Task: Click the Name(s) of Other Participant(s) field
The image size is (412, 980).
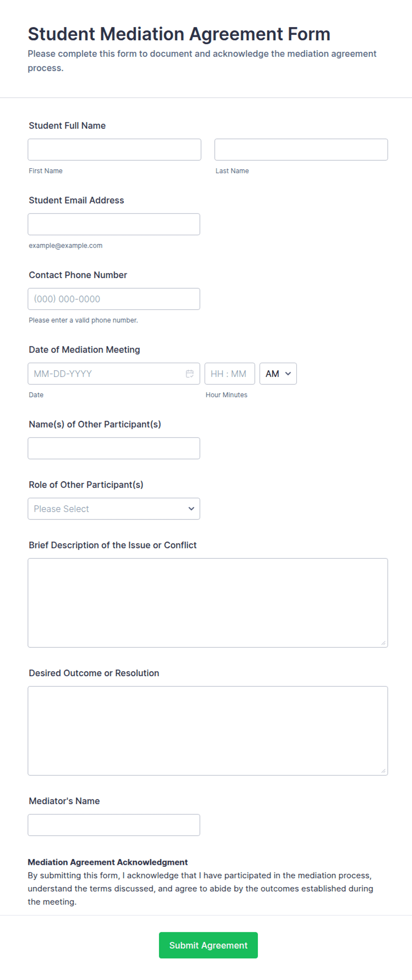Action: (114, 448)
